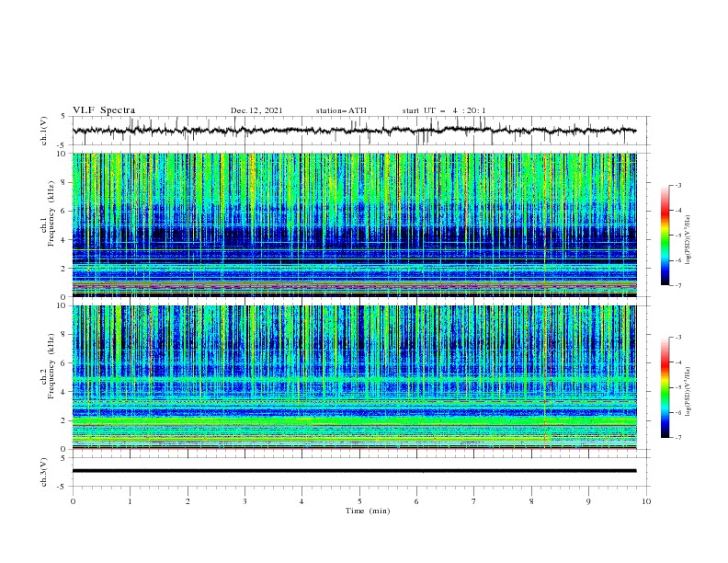Click the -4 label on lower color bar
Image resolution: width=728 pixels, height=563 pixels.
click(678, 362)
